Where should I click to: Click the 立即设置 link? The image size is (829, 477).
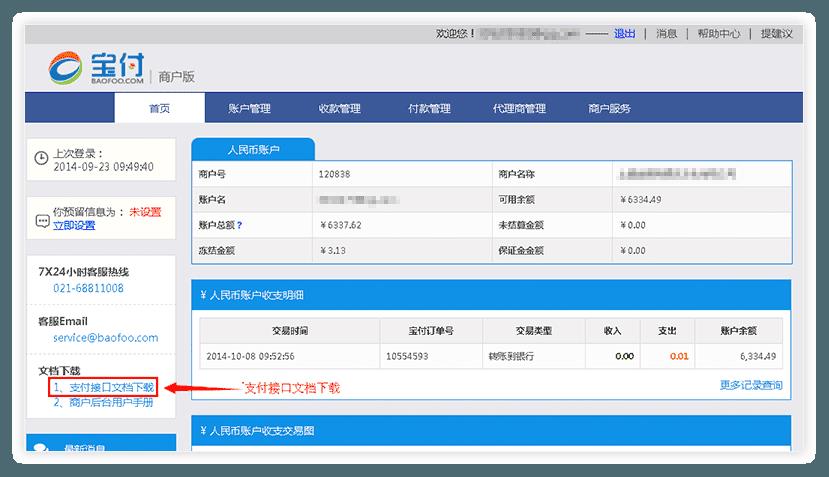74,226
